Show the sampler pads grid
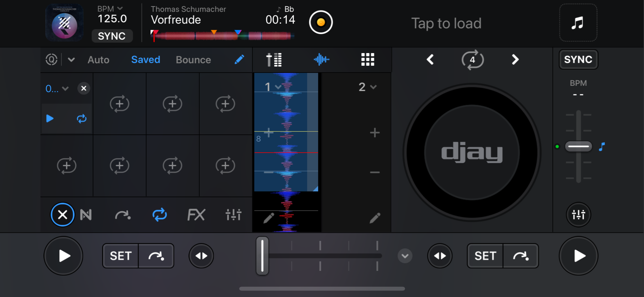This screenshot has height=297, width=644. [x=367, y=60]
